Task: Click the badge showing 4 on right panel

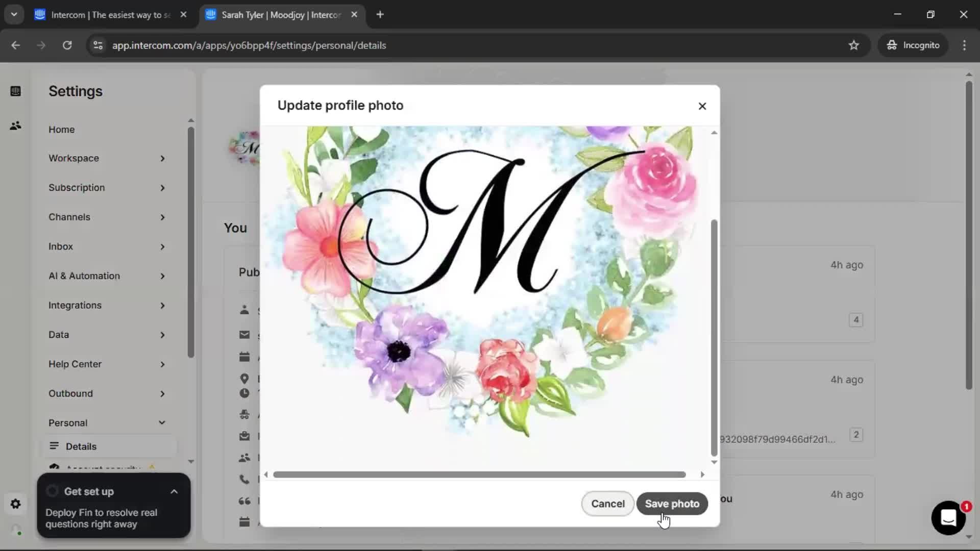Action: click(856, 320)
